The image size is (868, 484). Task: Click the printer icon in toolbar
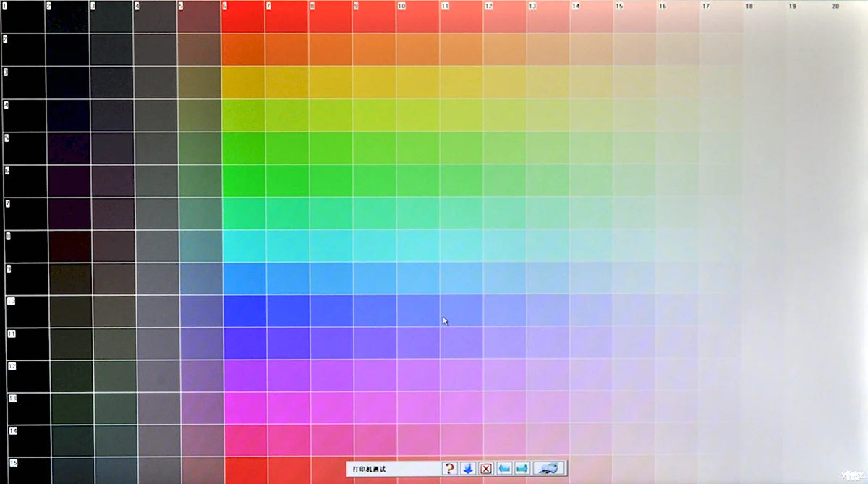pyautogui.click(x=548, y=468)
